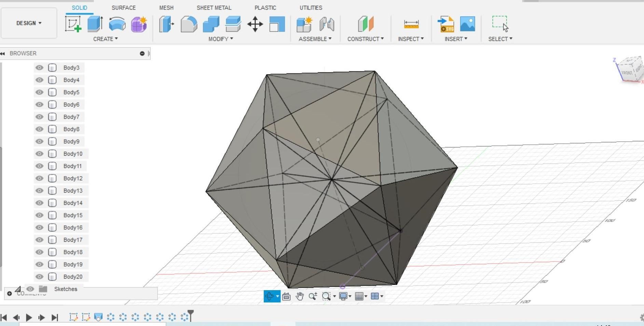
Task: Click the DESIGN workspace switcher
Action: click(x=29, y=23)
